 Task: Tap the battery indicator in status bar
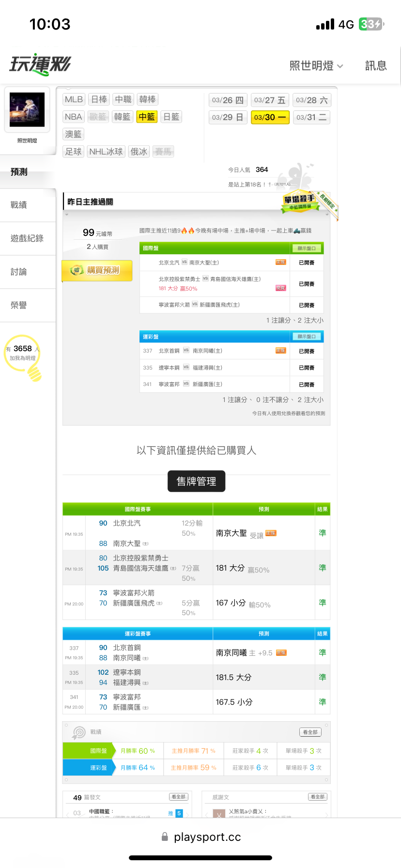371,24
